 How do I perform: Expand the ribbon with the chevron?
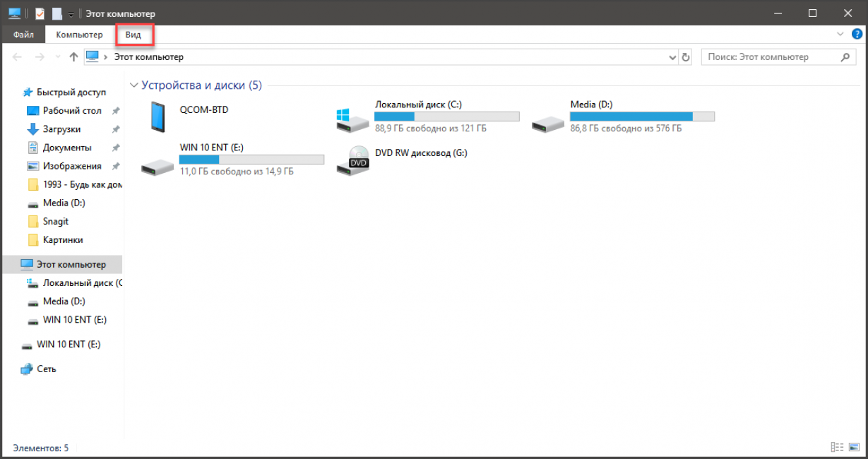coord(840,34)
